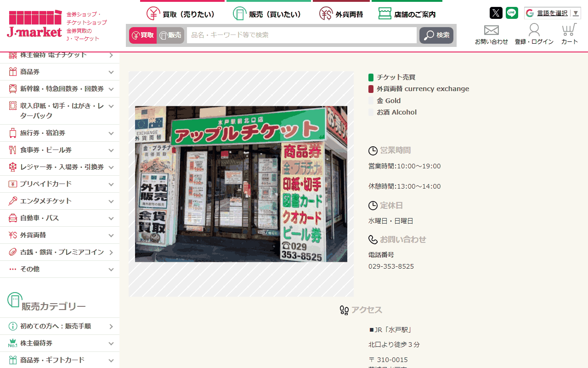Click the 〒 310-0015 postal code
The height and width of the screenshot is (368, 588).
pos(388,360)
